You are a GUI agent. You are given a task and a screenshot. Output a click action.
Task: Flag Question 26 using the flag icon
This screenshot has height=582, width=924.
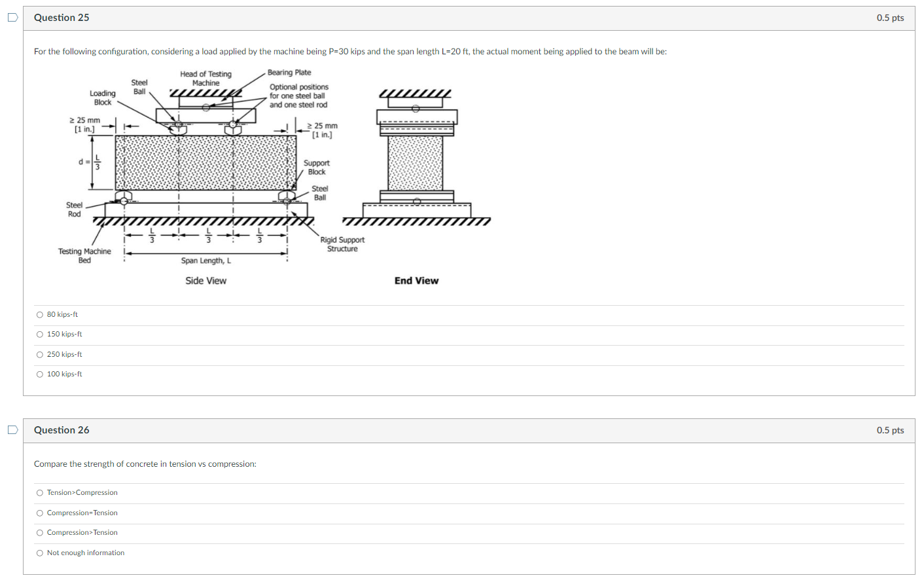pos(12,430)
